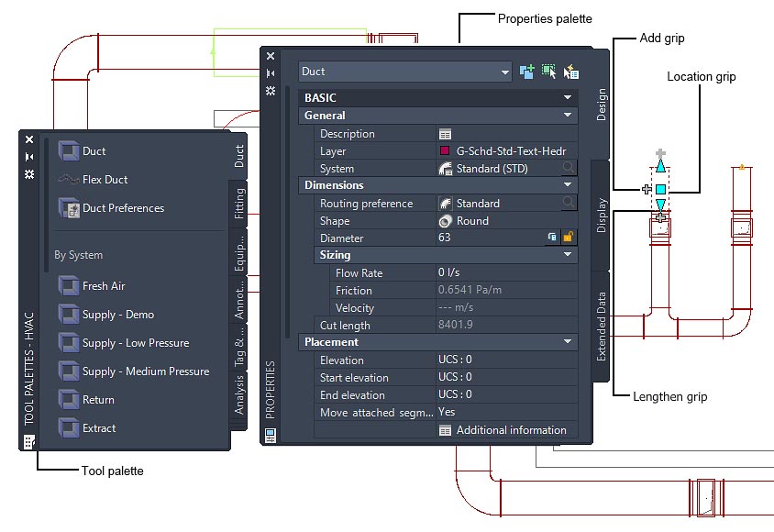The width and height of the screenshot is (774, 532).
Task: Toggle auto-hide on the Properties palette
Action: 271,72
